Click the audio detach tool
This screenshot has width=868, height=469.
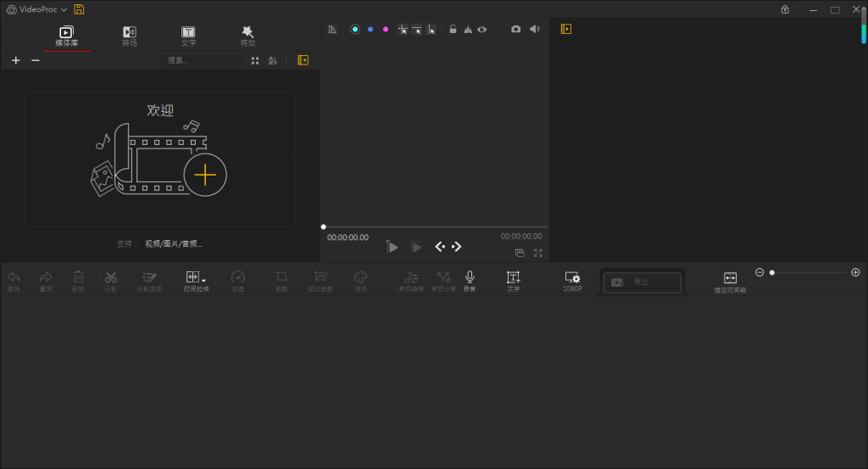pyautogui.click(x=443, y=281)
